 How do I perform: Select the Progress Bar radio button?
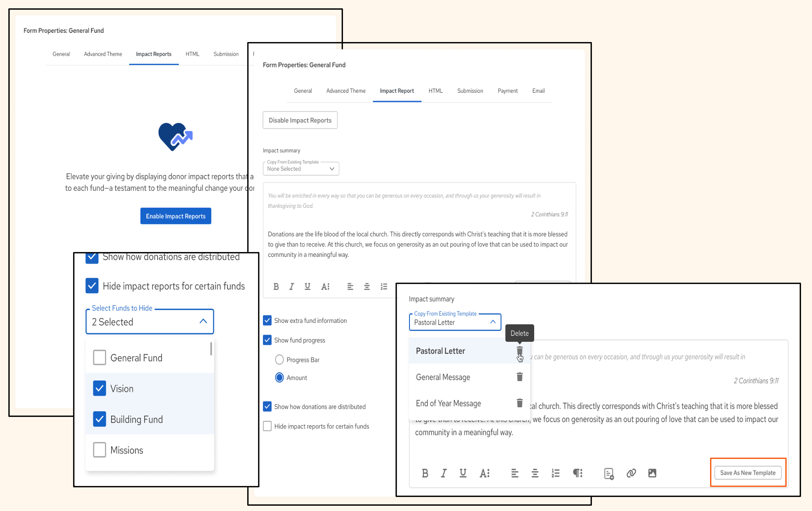coord(279,360)
